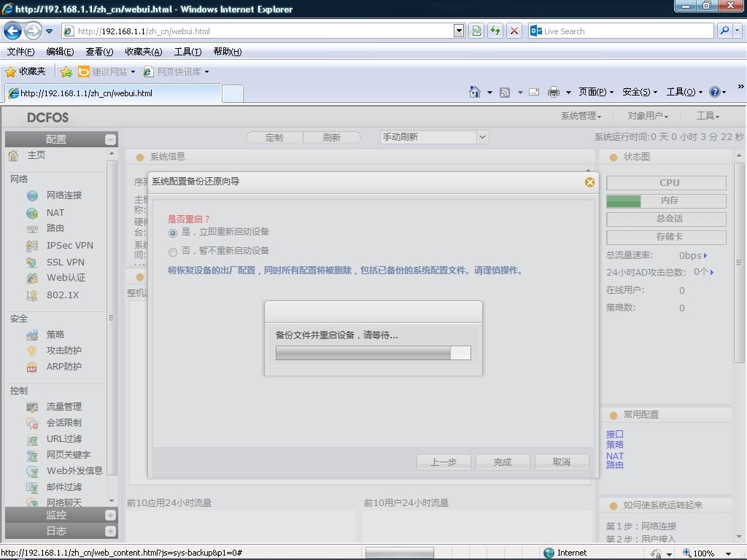
Task: Click the CPU usage bar
Action: 666,182
